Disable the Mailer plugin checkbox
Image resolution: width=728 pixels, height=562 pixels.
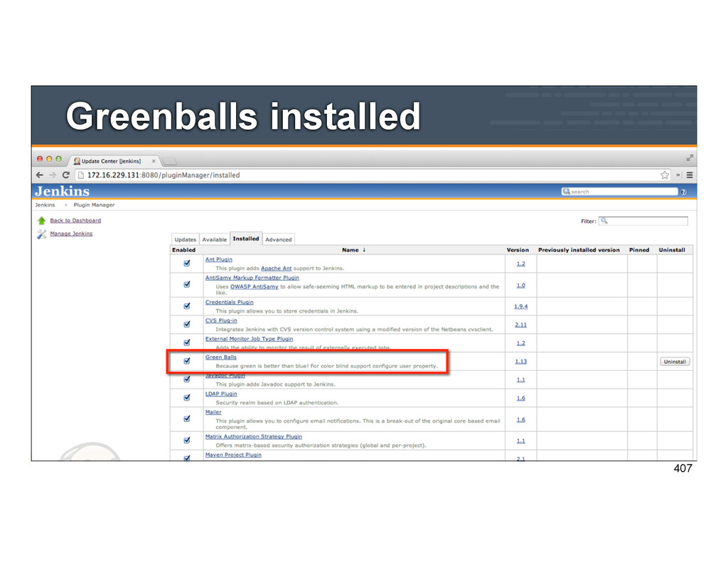click(187, 418)
